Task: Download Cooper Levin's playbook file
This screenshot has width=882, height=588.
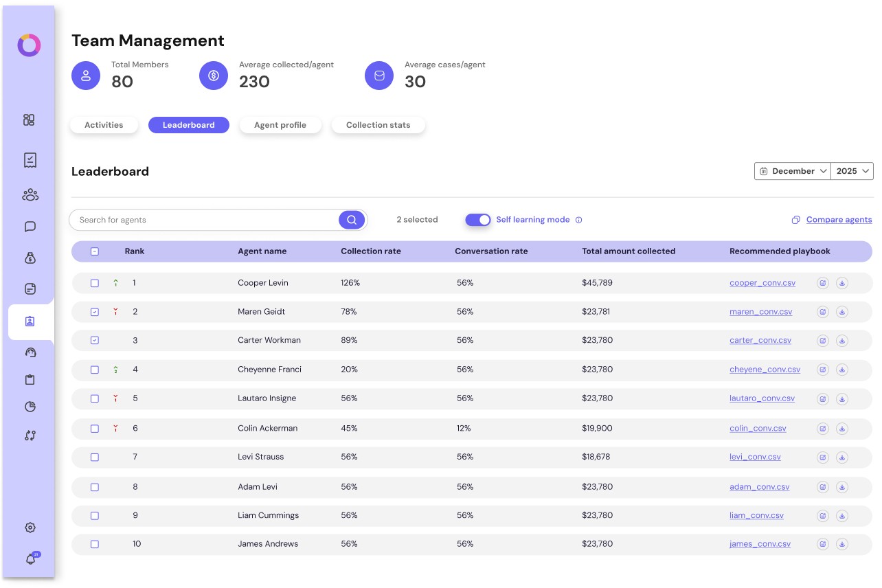Action: coord(842,283)
